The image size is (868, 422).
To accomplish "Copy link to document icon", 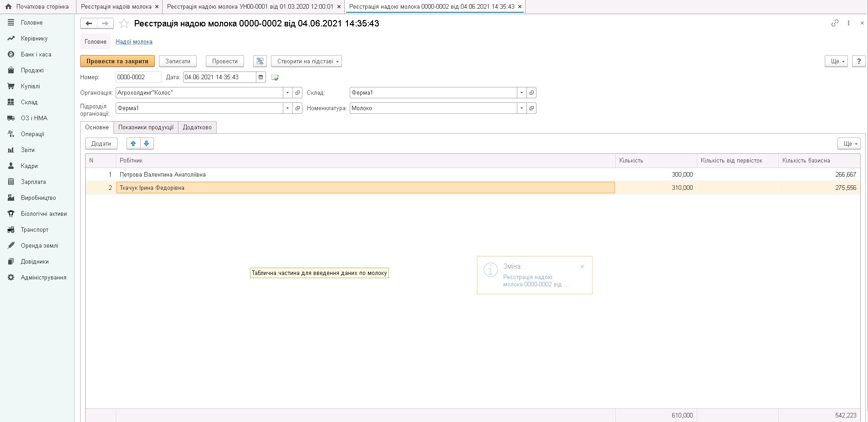I will pos(834,23).
